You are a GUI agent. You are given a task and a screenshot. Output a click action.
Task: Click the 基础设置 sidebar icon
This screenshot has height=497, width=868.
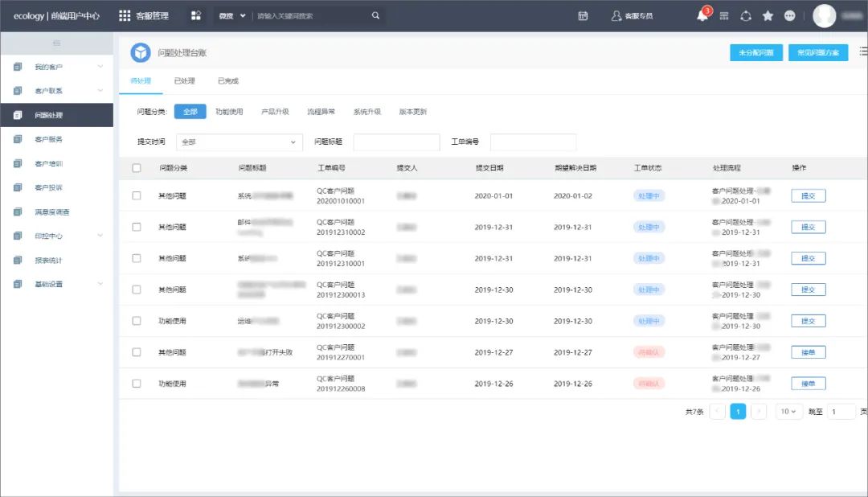[x=18, y=284]
